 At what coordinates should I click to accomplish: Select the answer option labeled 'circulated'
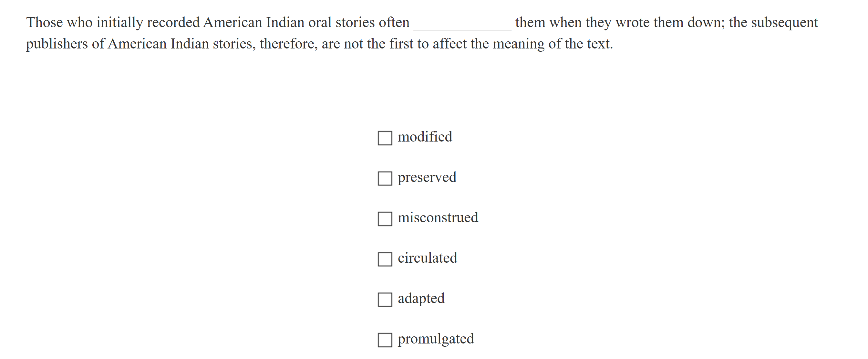428,258
